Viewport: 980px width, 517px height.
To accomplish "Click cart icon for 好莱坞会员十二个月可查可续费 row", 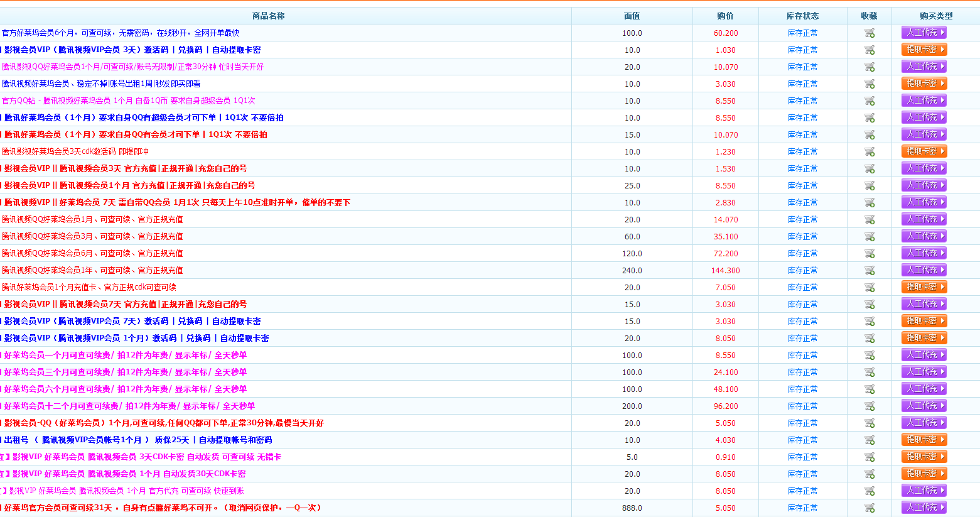I will tap(870, 406).
